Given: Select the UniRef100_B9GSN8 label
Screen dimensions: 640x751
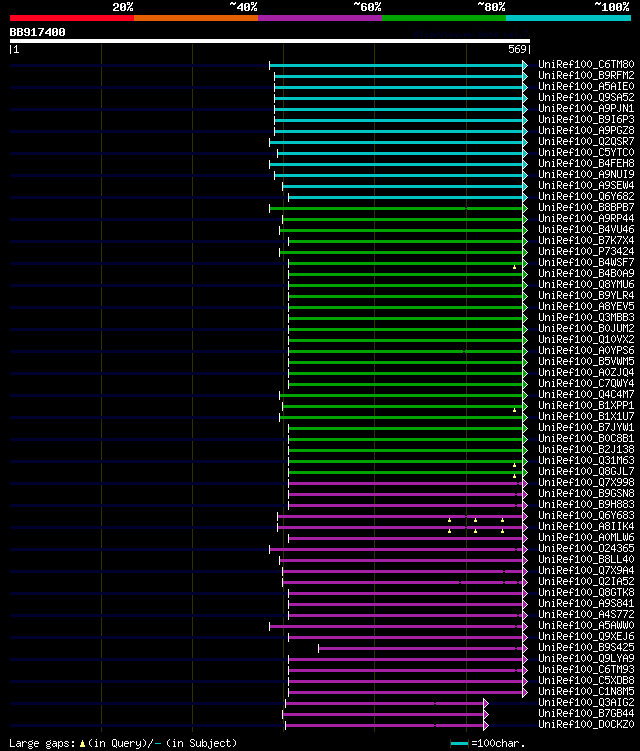Looking at the screenshot, I should (x=586, y=494).
